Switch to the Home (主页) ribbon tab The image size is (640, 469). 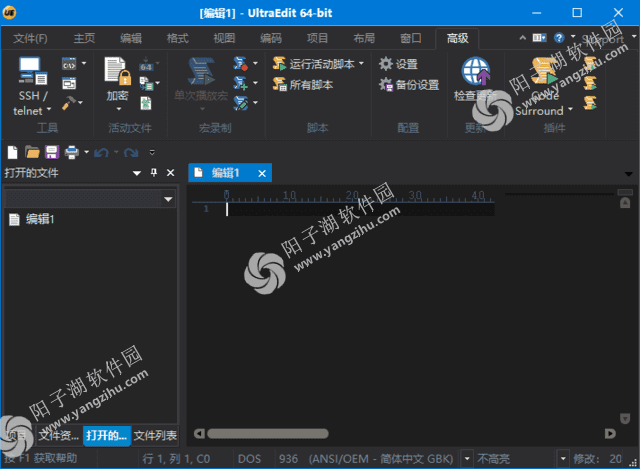tap(84, 38)
